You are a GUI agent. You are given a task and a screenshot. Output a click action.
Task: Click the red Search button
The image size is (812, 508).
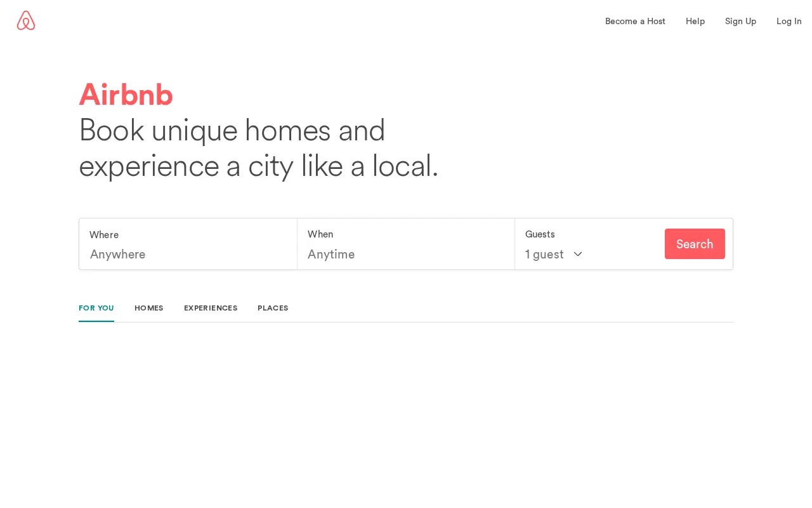coord(695,244)
